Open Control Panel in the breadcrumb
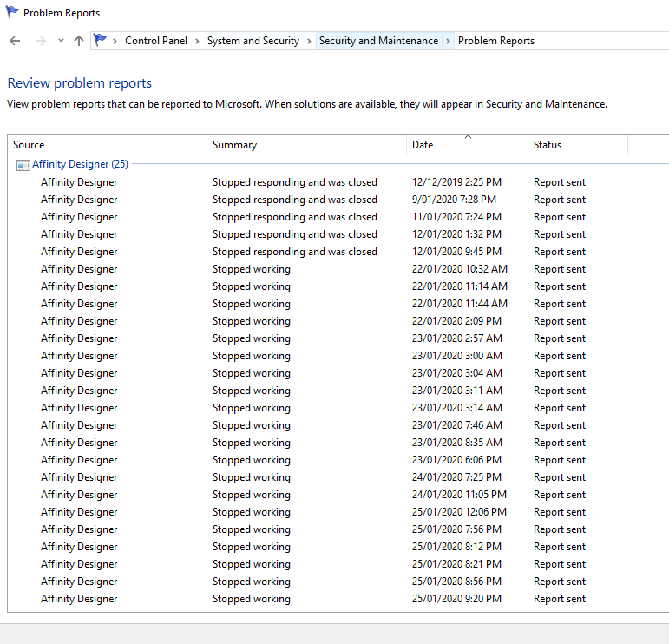 [155, 41]
